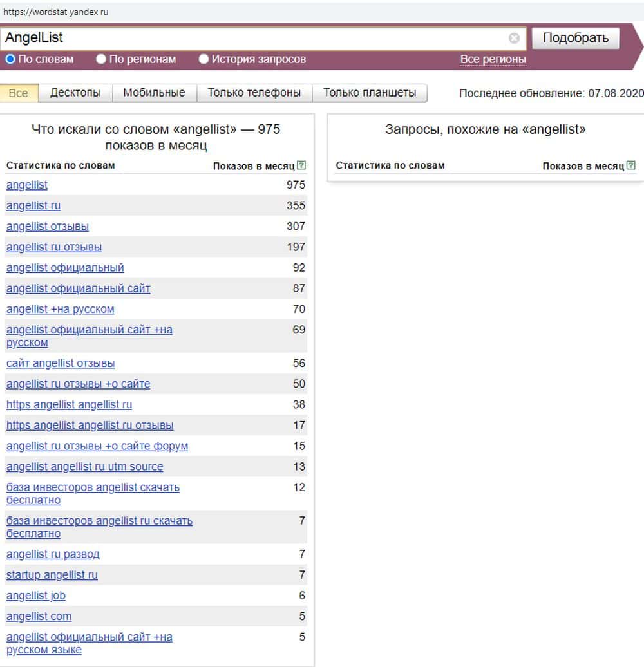
Task: Open 'angellist angellist ru utm source' link
Action: (84, 467)
